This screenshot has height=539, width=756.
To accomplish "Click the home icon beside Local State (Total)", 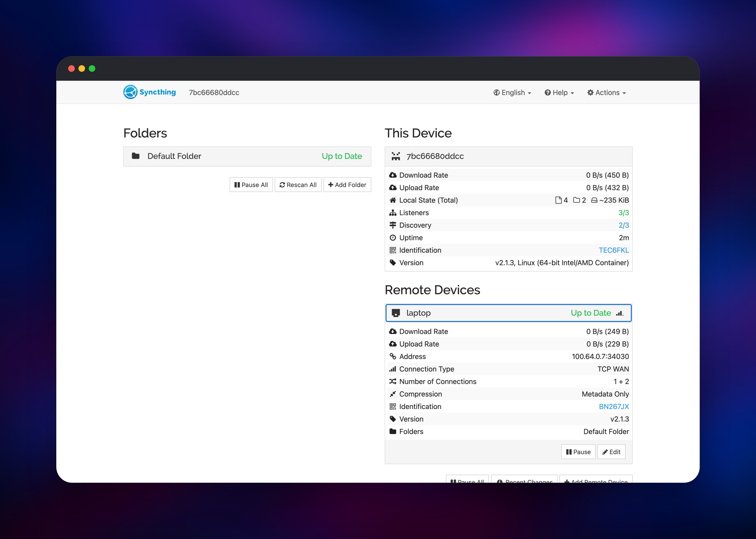I will (x=393, y=200).
